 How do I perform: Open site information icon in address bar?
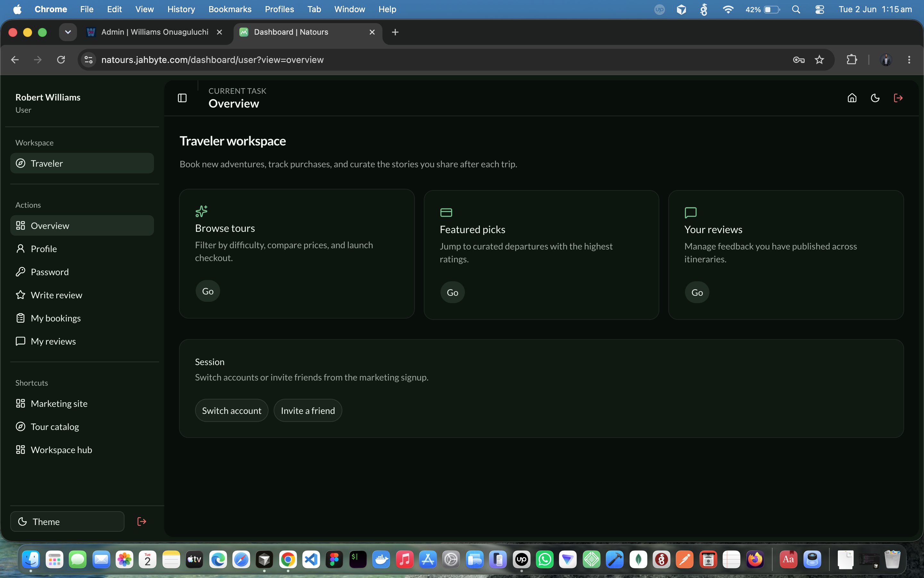[x=89, y=60]
